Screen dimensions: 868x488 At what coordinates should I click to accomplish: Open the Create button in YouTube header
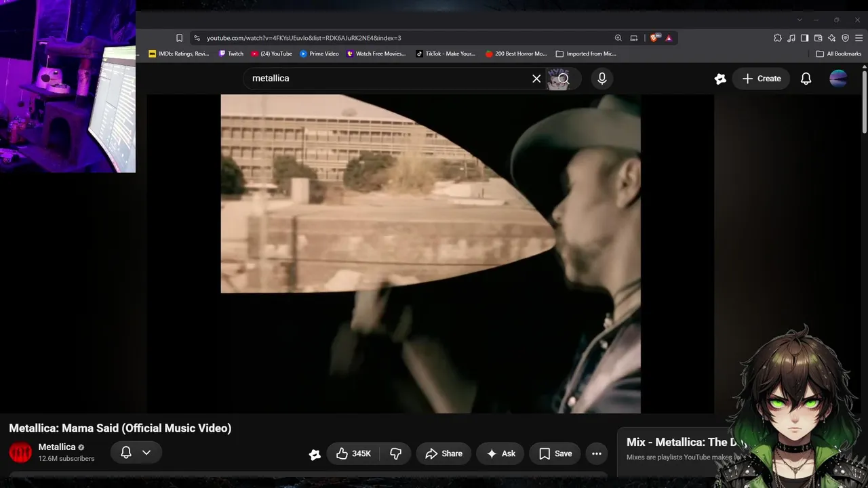pos(762,79)
